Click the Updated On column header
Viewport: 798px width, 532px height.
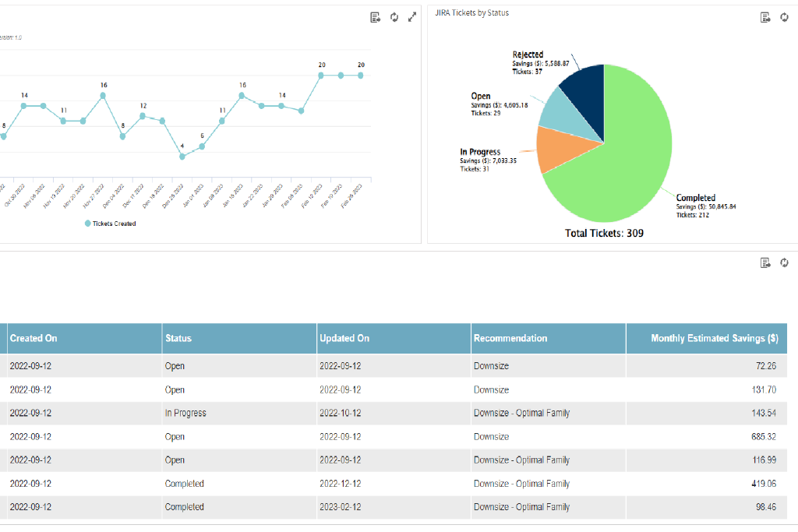(344, 338)
